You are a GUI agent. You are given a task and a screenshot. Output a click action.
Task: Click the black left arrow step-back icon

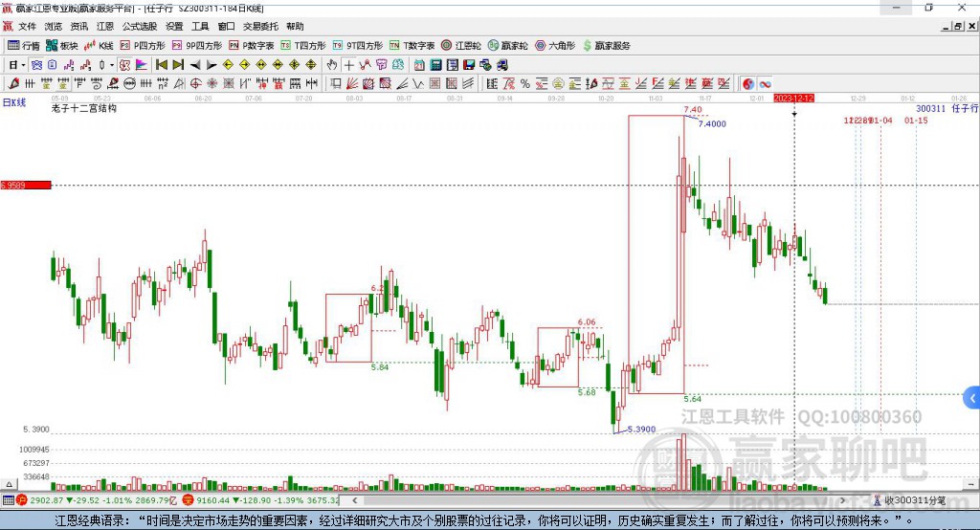[x=195, y=65]
